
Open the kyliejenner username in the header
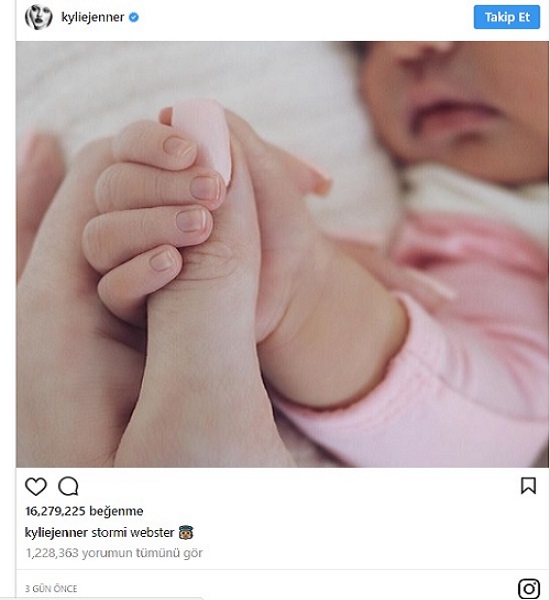[93, 17]
